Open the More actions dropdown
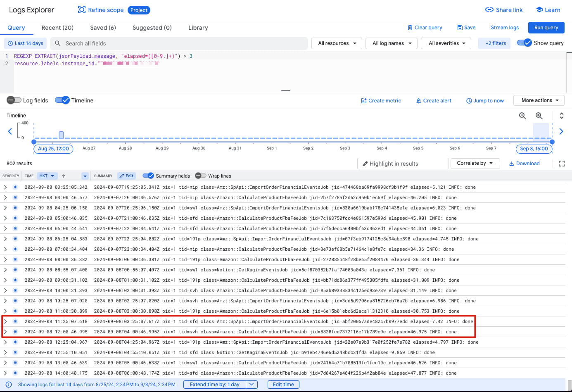This screenshot has width=572, height=392. (x=539, y=100)
